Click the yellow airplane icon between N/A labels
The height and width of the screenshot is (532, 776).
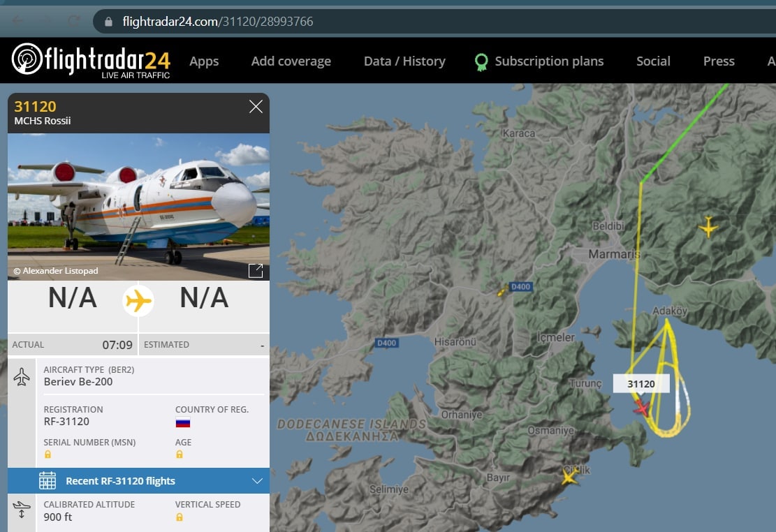[x=138, y=300]
